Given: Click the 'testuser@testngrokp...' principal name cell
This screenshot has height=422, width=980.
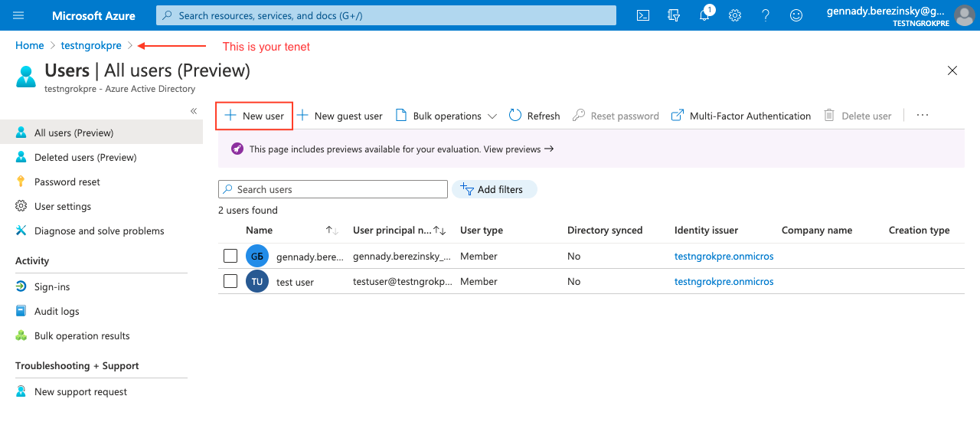Looking at the screenshot, I should pyautogui.click(x=403, y=281).
